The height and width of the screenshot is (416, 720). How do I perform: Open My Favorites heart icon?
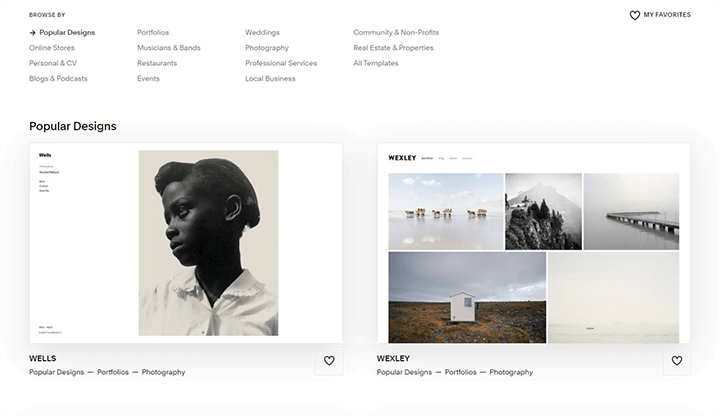click(x=635, y=15)
